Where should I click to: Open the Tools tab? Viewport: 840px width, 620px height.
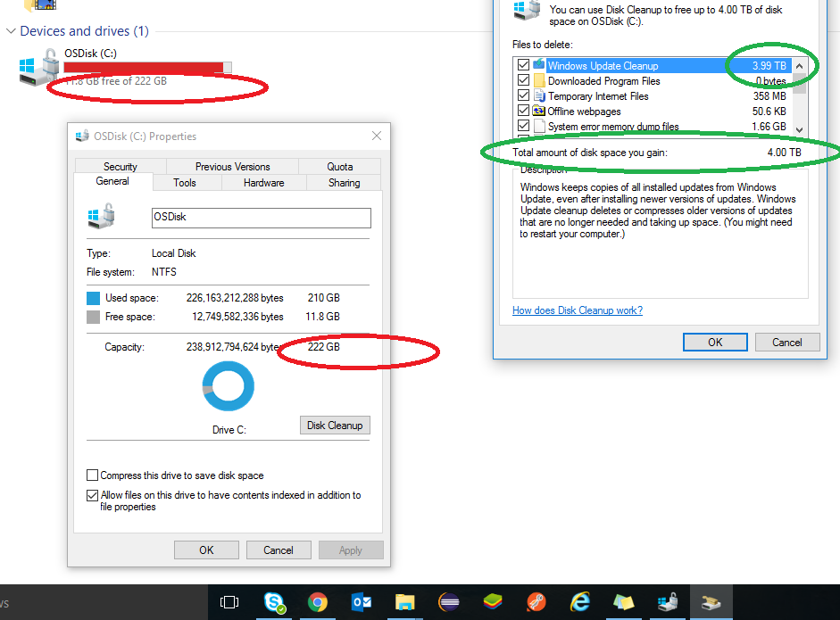[x=185, y=183]
